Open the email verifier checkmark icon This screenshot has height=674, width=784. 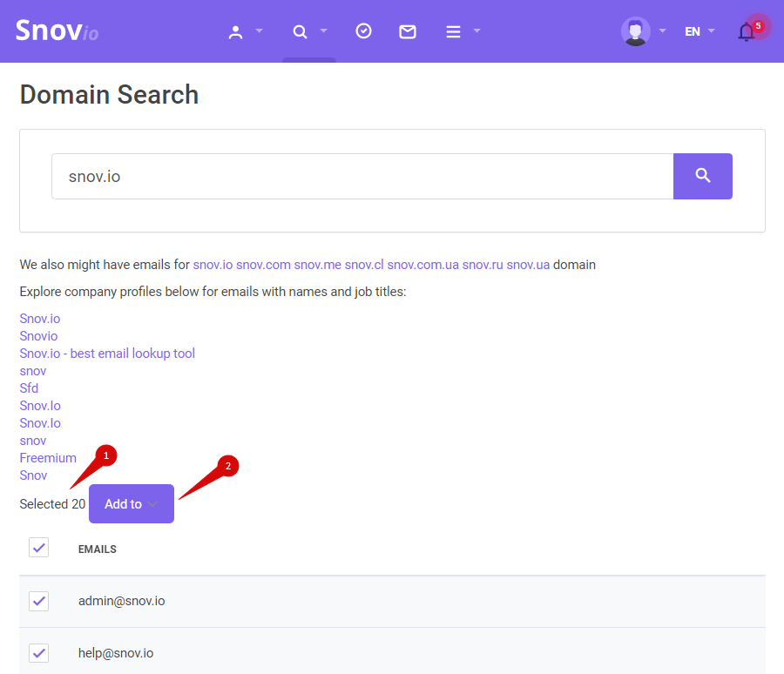363,31
